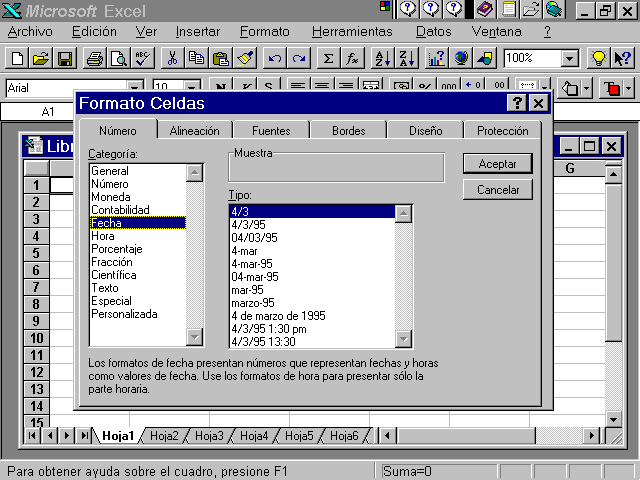Create a new workbook with the toolbar
This screenshot has height=480, width=640.
[17, 58]
